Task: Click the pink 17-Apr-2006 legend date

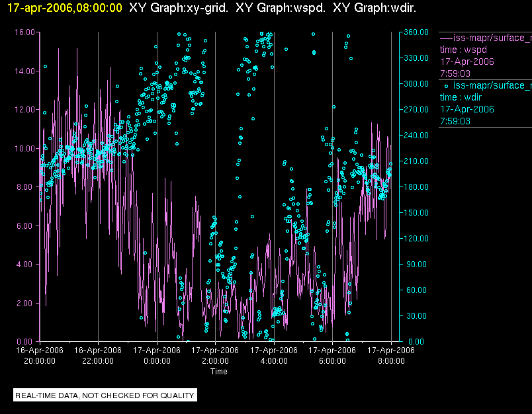Action: pyautogui.click(x=467, y=62)
